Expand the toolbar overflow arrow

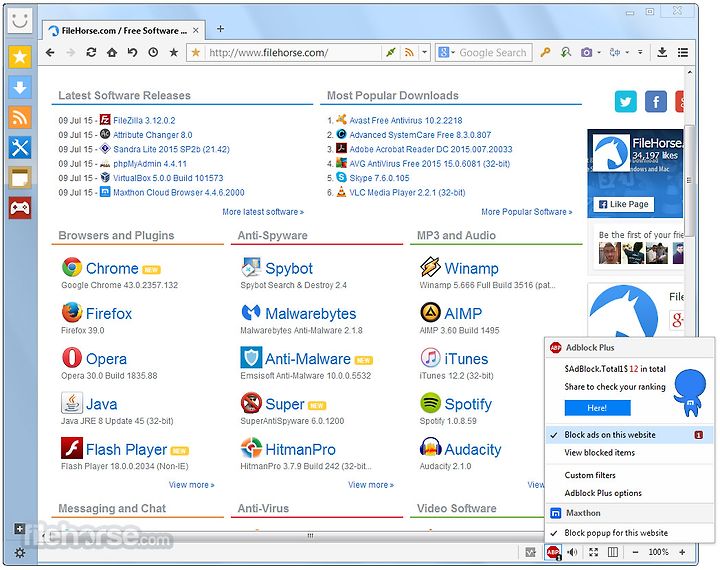click(640, 52)
